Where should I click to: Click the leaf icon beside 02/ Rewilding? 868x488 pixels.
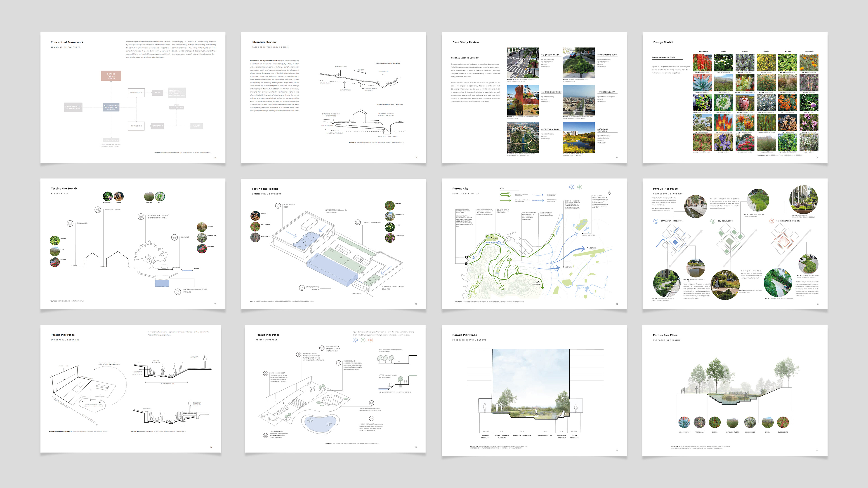(713, 221)
